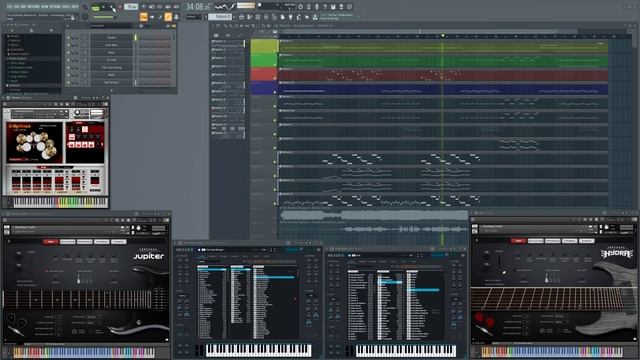Click the drum plugin bottom keyboard

pos(60,202)
